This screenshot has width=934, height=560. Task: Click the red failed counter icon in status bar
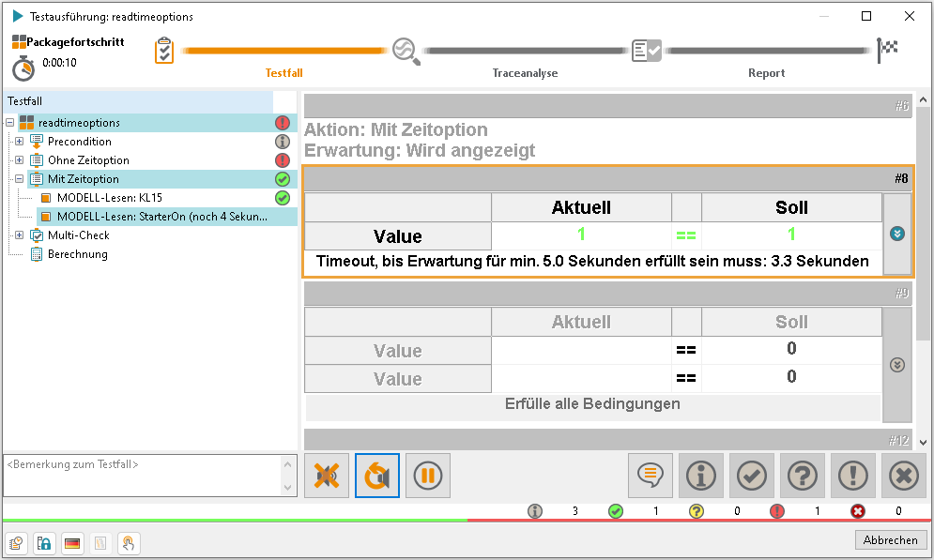tap(776, 510)
